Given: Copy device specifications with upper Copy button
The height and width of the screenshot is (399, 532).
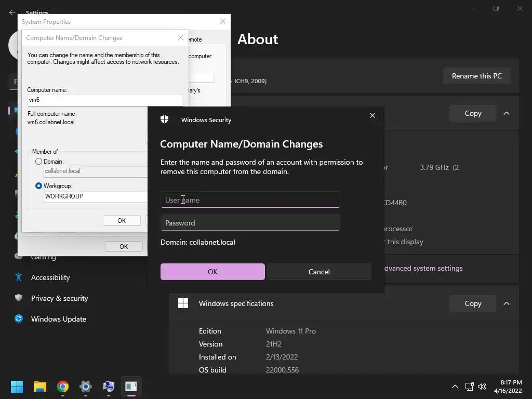Looking at the screenshot, I should click(473, 113).
